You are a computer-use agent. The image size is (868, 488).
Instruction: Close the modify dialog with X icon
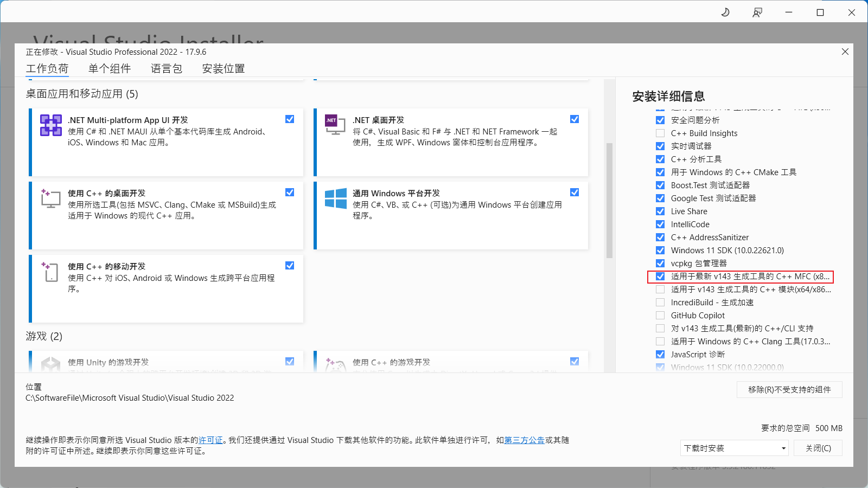845,52
